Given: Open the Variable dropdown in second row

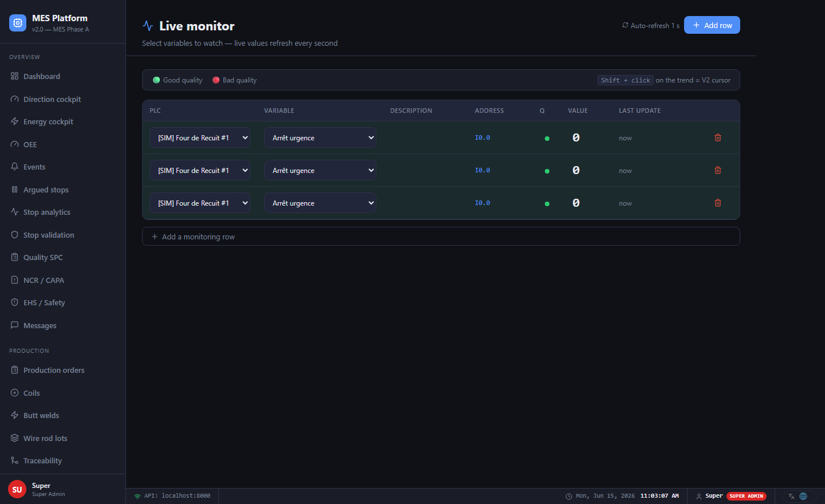Looking at the screenshot, I should pyautogui.click(x=320, y=170).
